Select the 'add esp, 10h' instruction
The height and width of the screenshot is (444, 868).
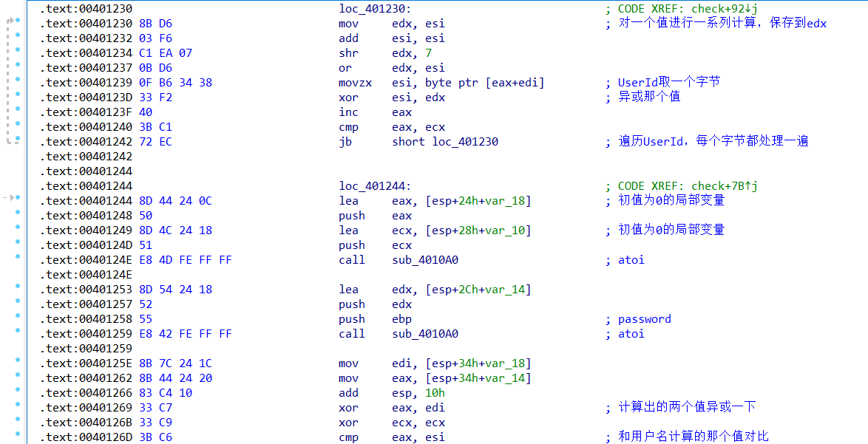tap(391, 393)
